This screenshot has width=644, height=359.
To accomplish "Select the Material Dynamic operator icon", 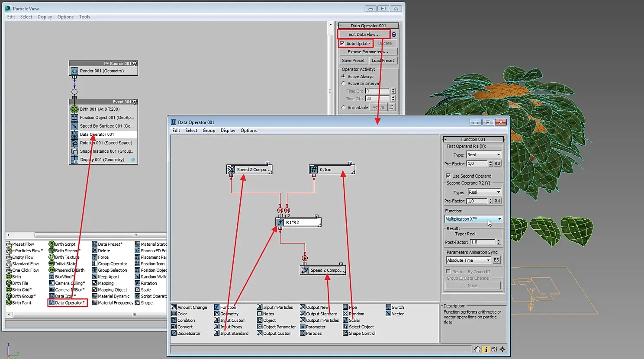I will [x=94, y=296].
